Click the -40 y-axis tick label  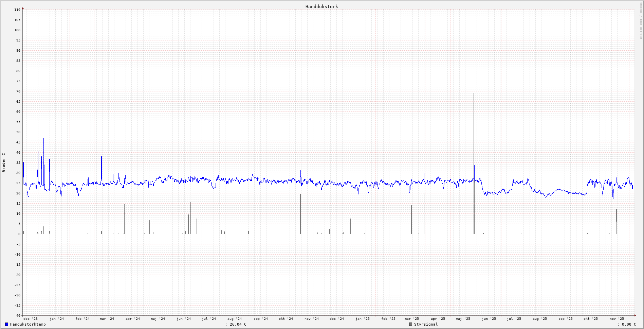[x=17, y=315]
